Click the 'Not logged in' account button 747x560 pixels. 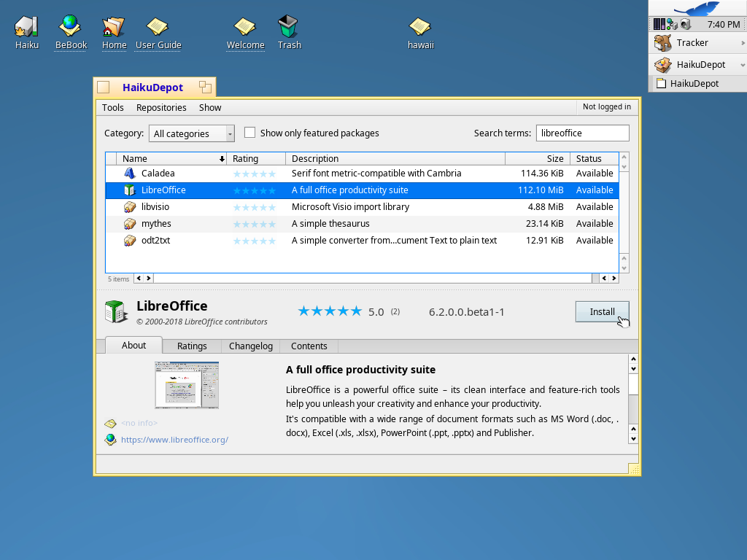pos(606,107)
